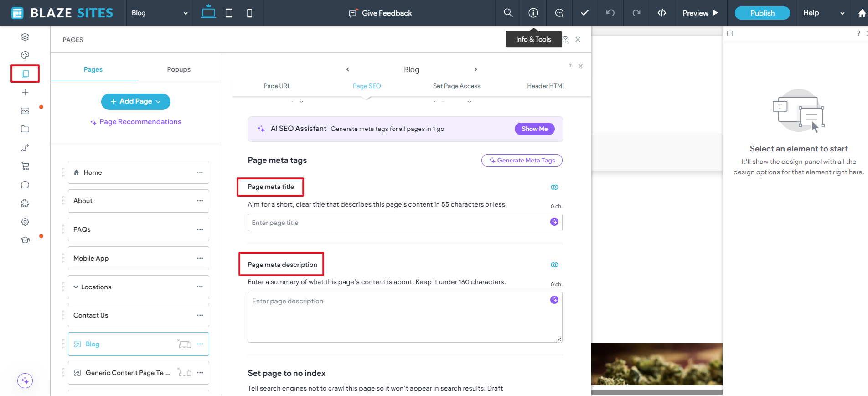The image size is (868, 396).
Task: Switch to tablet view
Action: point(229,13)
